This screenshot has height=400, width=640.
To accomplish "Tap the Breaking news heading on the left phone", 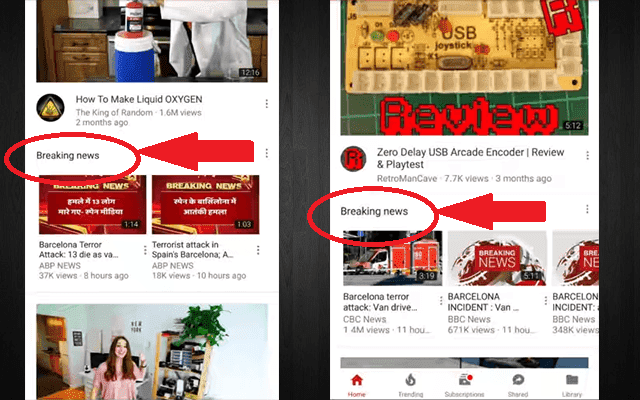I will coord(68,156).
